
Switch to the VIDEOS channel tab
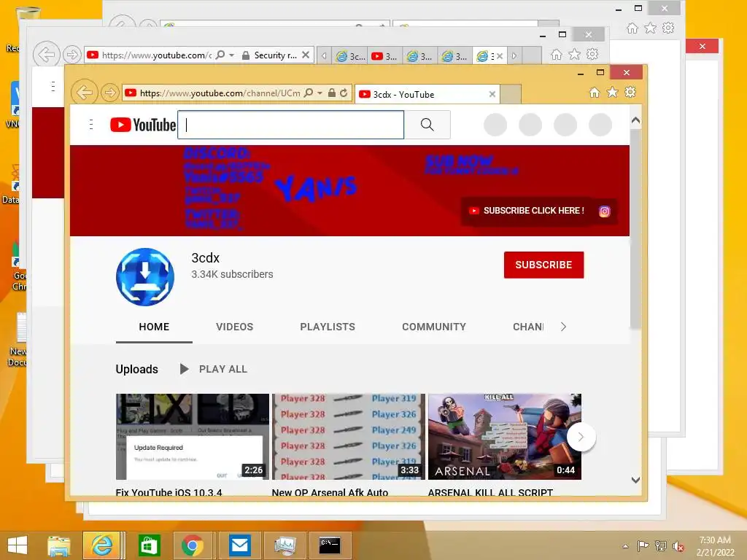234,327
